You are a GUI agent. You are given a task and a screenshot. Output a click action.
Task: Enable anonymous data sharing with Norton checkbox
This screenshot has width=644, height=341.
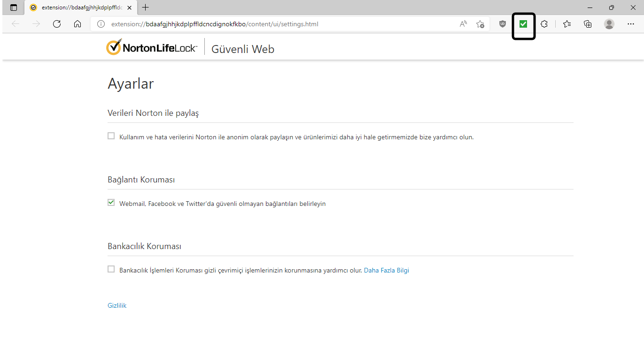click(x=111, y=136)
